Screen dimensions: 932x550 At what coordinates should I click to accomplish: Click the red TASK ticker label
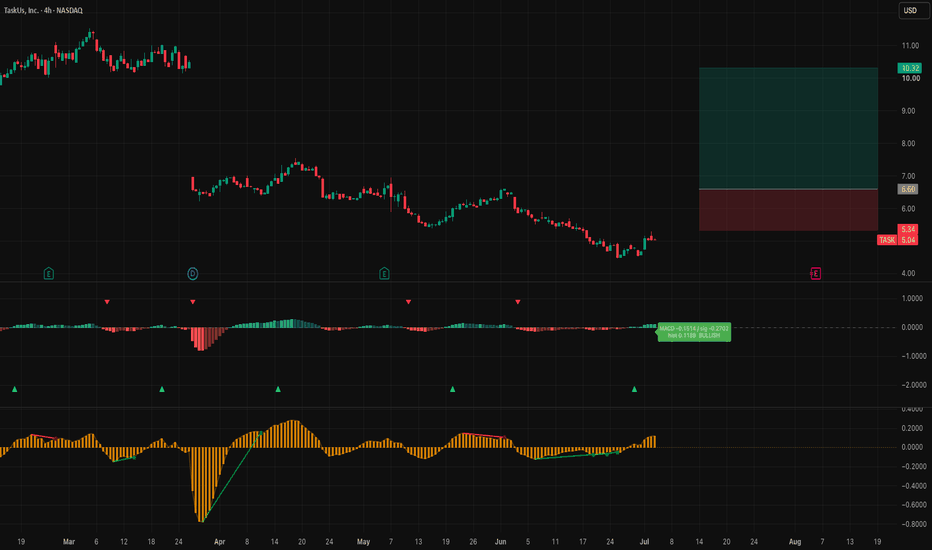(887, 240)
